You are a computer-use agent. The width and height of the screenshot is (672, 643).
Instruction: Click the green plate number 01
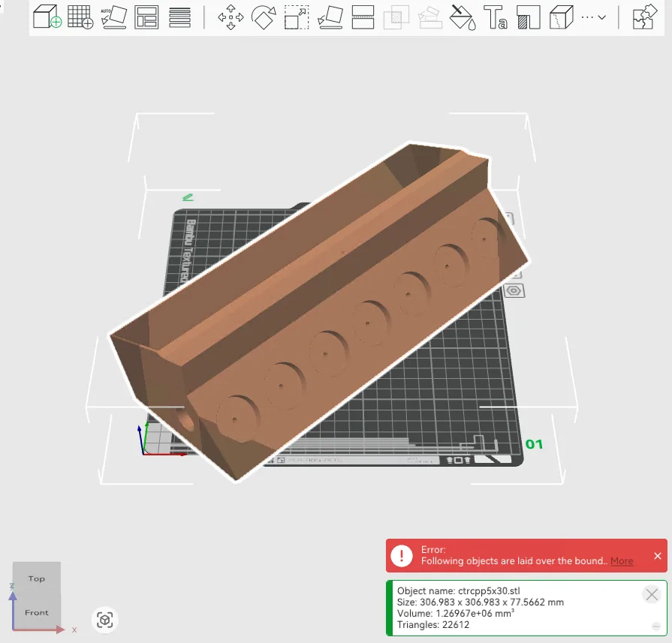(x=534, y=444)
